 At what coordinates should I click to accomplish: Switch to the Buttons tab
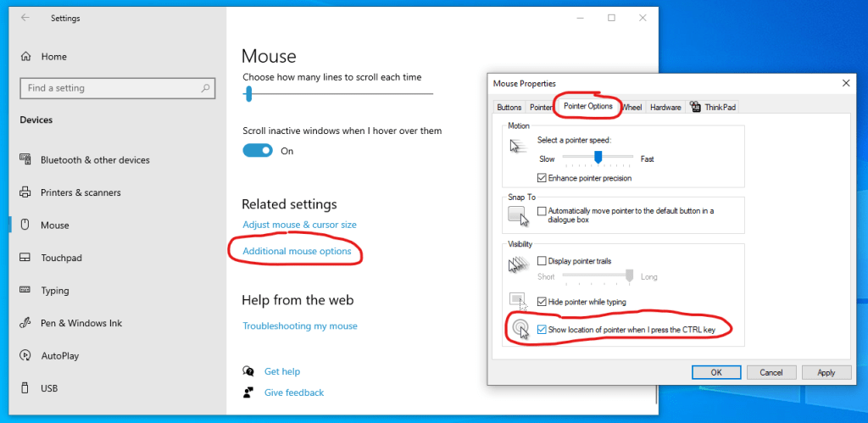(509, 108)
